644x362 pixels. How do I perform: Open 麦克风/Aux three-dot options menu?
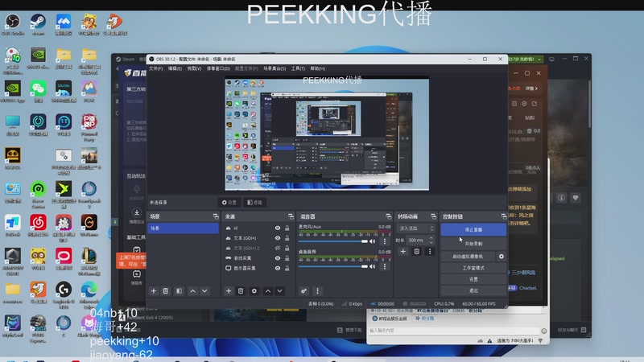point(385,241)
